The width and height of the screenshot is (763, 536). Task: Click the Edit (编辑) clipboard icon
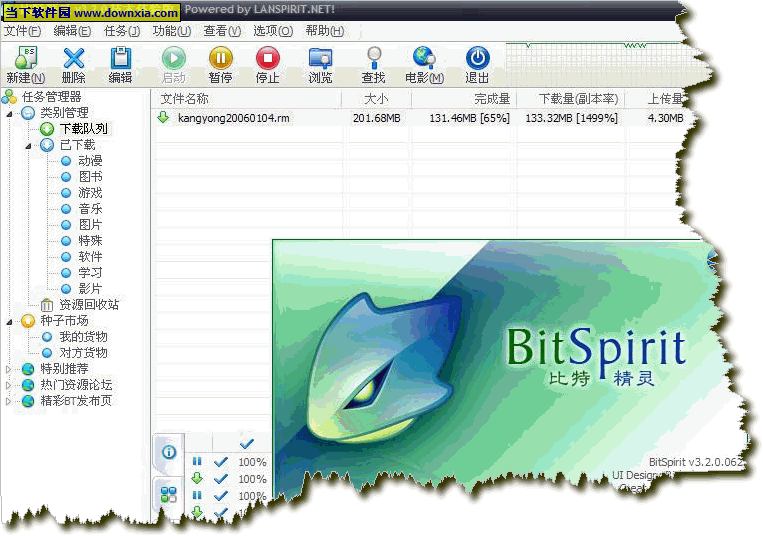coord(120,58)
